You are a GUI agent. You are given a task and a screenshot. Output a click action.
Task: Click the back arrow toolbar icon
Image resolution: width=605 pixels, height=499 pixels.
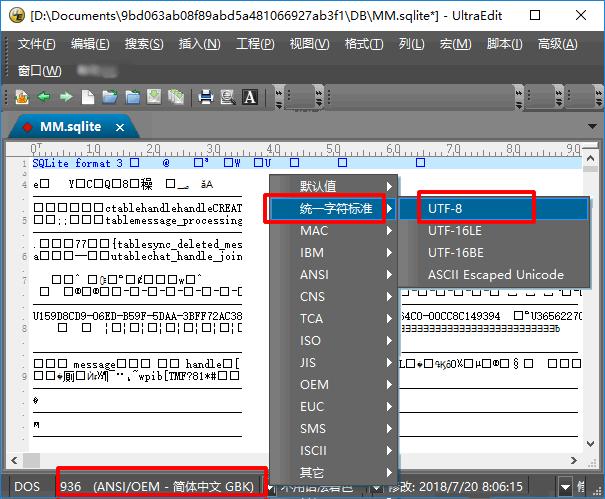pyautogui.click(x=44, y=97)
